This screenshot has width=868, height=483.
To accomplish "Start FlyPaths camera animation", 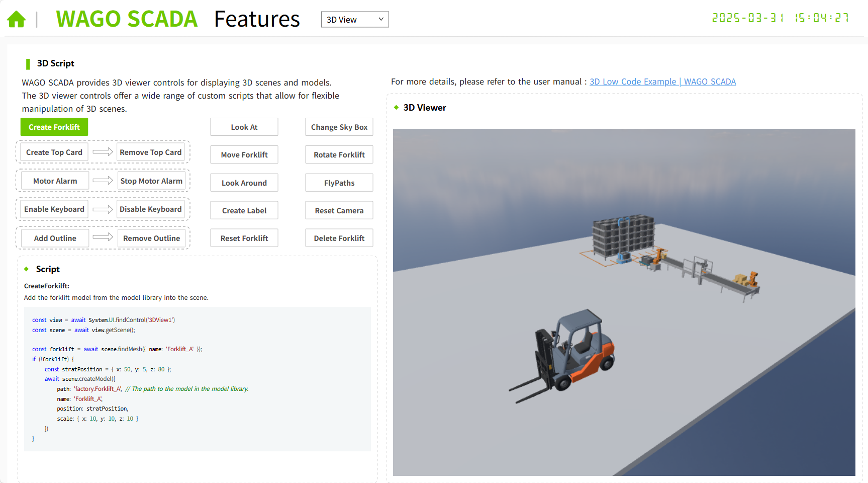I will click(339, 183).
